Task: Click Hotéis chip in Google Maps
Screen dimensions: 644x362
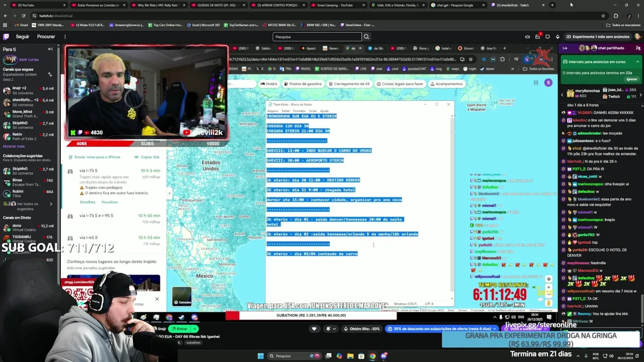Action: [269, 84]
